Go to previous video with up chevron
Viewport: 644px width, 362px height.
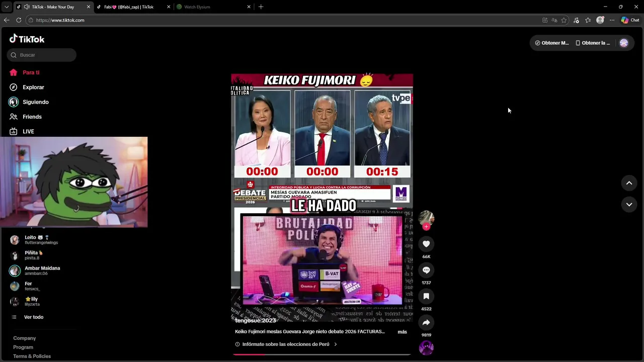[629, 183]
